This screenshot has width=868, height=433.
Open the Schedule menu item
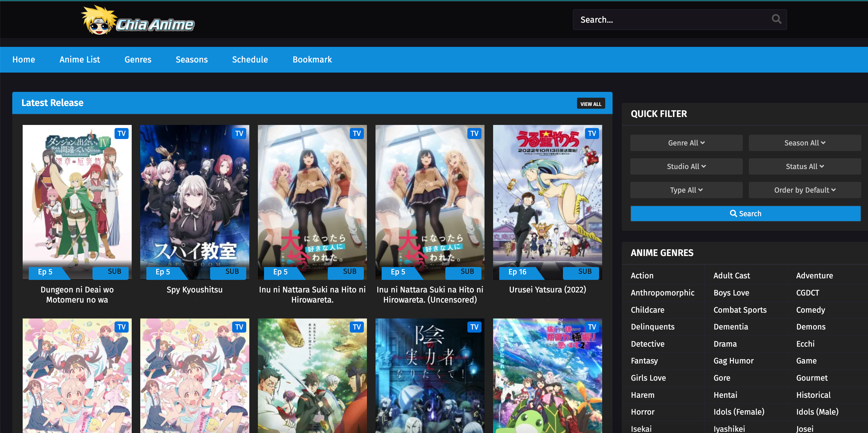[250, 59]
